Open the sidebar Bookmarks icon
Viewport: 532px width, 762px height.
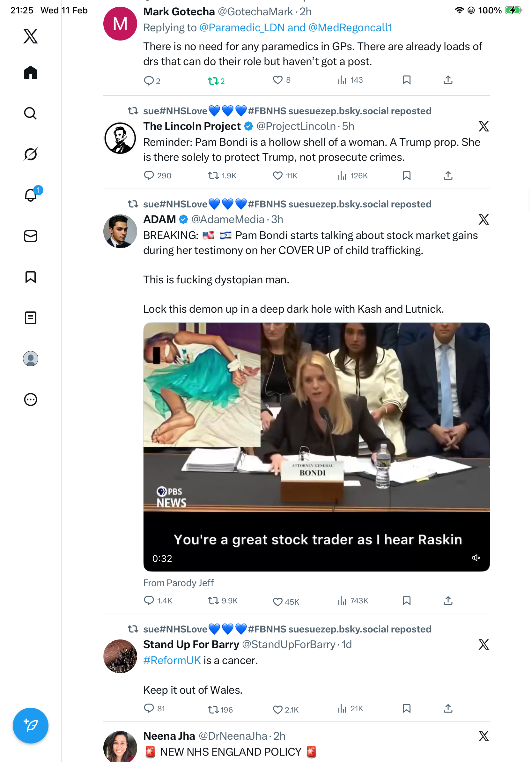click(31, 277)
